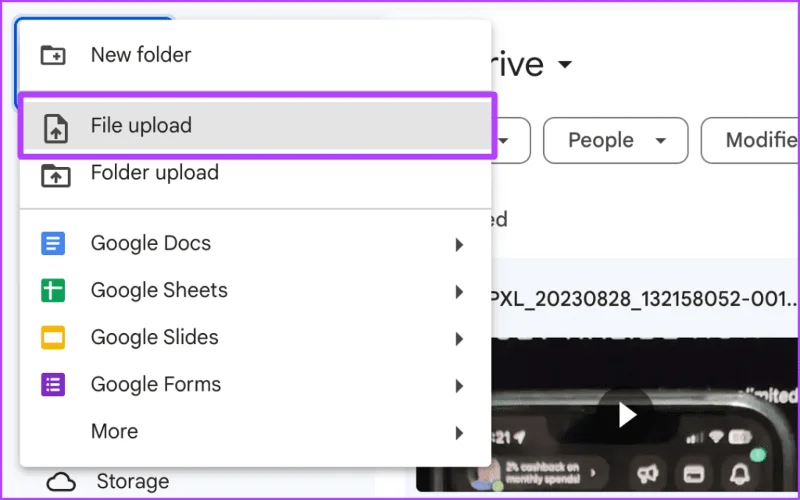Click the megaphone icon in video thumbnail
This screenshot has height=500, width=800.
pyautogui.click(x=648, y=474)
